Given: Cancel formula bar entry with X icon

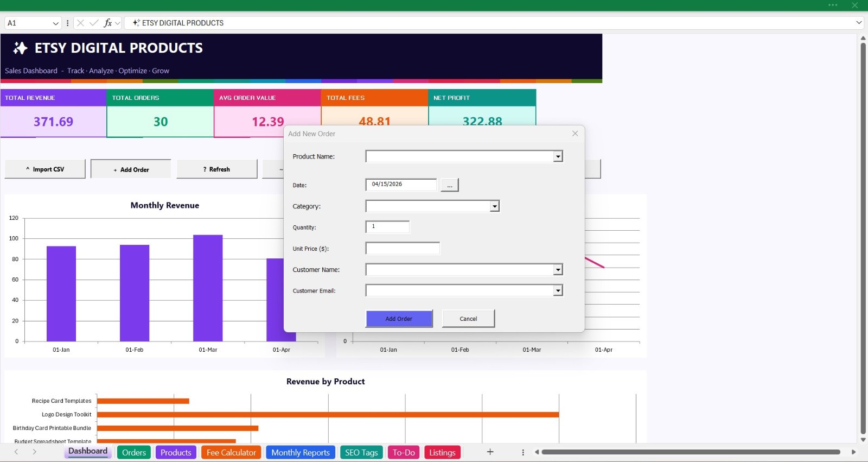Looking at the screenshot, I should (x=80, y=23).
